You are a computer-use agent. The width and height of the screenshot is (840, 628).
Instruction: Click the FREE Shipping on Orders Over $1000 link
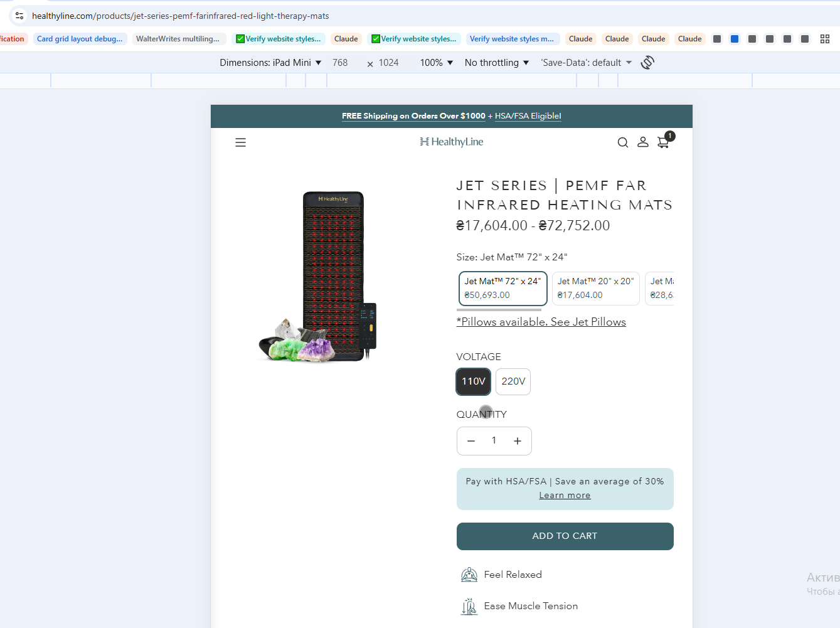413,116
